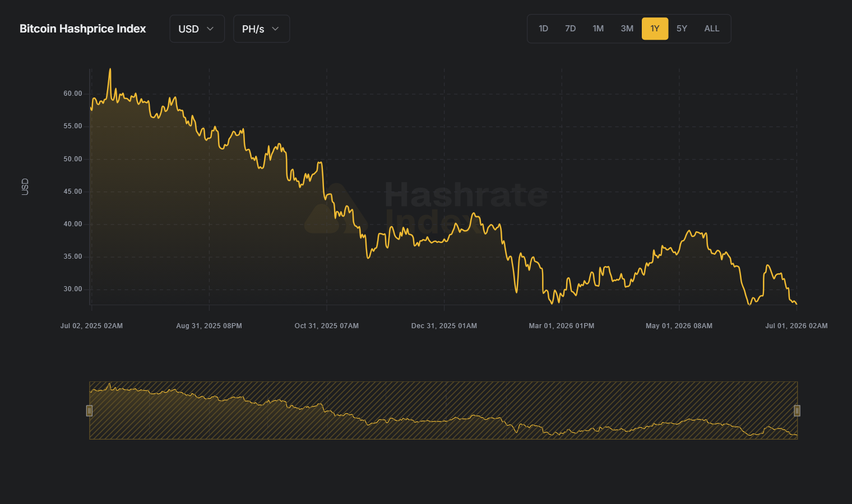Show ALL historical data

pyautogui.click(x=712, y=29)
